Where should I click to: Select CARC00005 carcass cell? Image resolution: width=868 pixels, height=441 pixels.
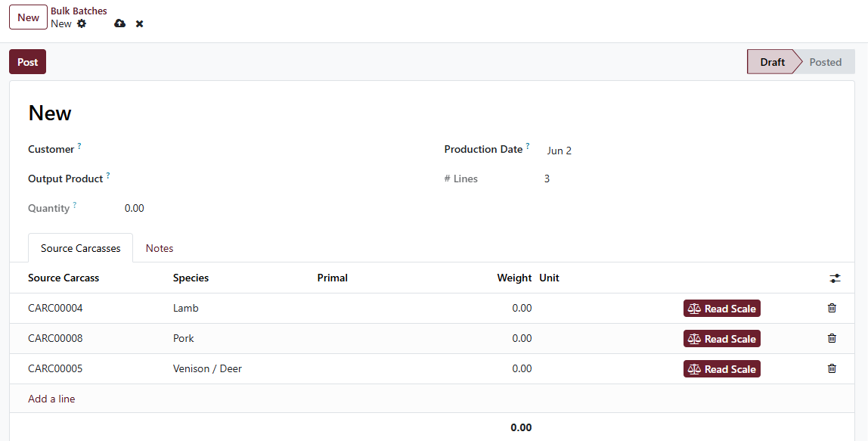point(55,368)
